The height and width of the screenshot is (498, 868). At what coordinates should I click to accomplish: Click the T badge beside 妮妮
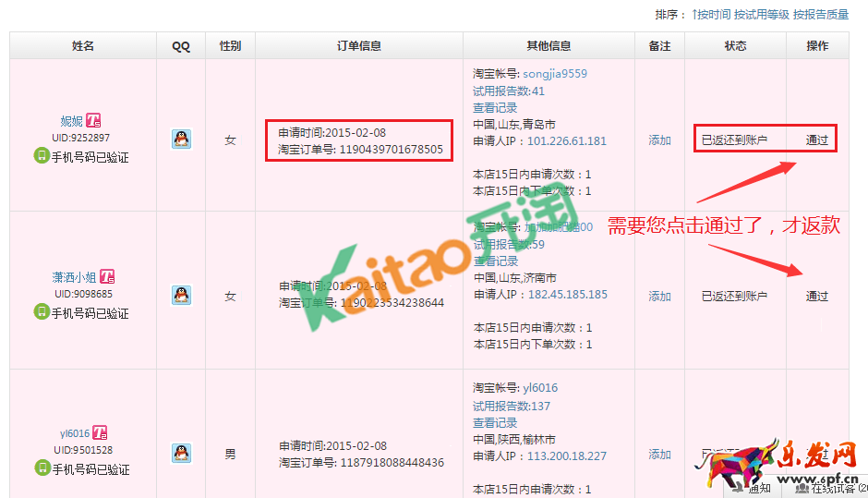[94, 121]
